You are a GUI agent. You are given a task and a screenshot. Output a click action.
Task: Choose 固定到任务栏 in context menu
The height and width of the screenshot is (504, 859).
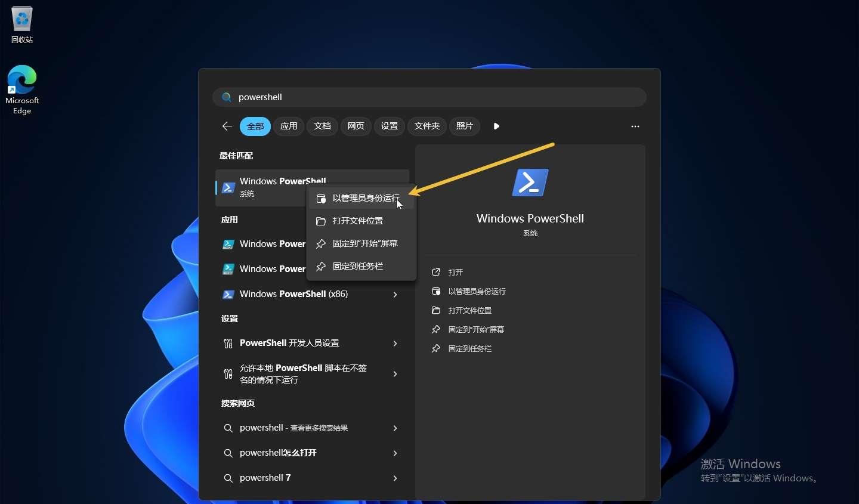pyautogui.click(x=361, y=266)
